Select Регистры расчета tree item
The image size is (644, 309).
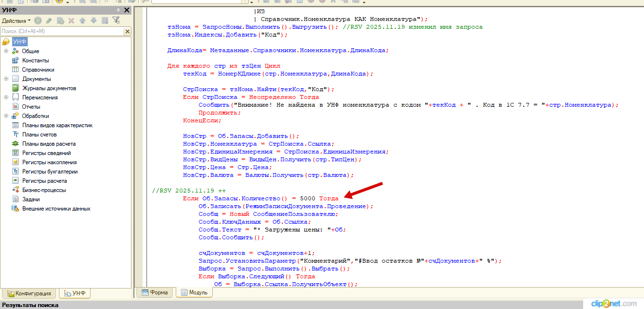tap(44, 181)
